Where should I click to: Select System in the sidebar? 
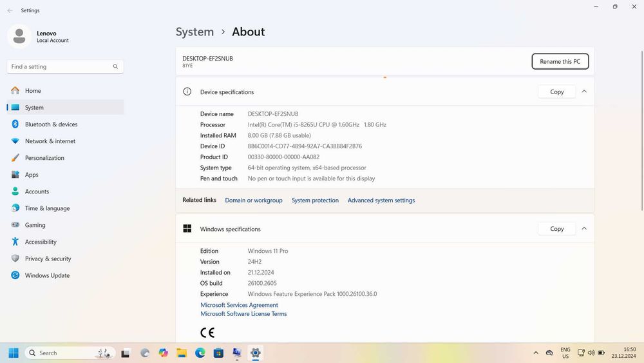click(x=65, y=107)
